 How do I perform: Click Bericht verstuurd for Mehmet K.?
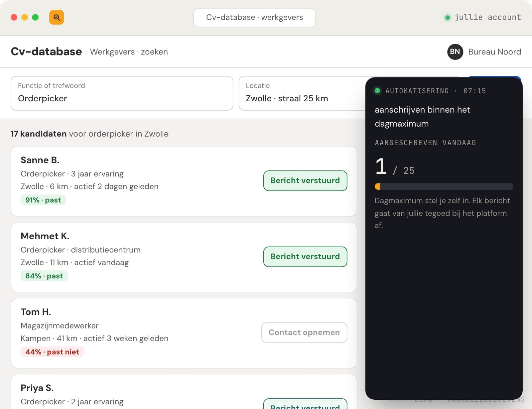(x=305, y=257)
